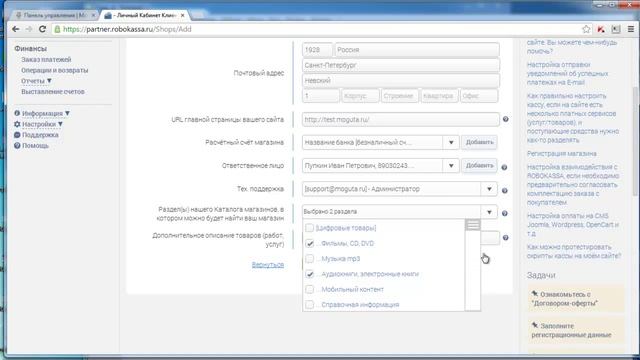Click Добавить next to Ответственное лицо
Viewport: 640px width, 360px height.
click(x=480, y=166)
